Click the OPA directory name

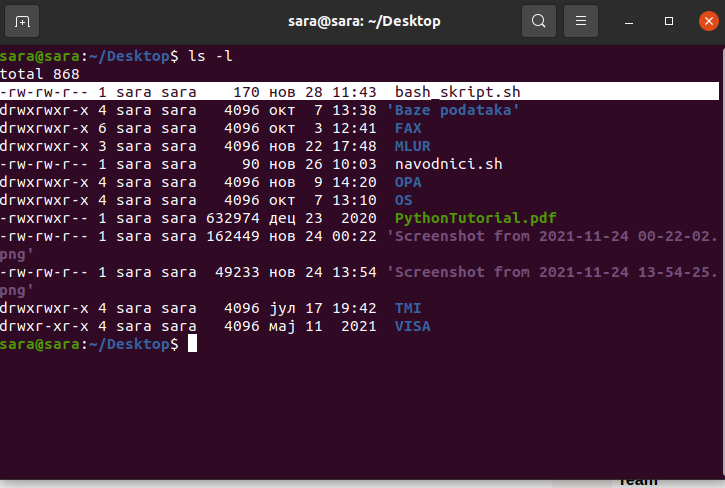[408, 182]
